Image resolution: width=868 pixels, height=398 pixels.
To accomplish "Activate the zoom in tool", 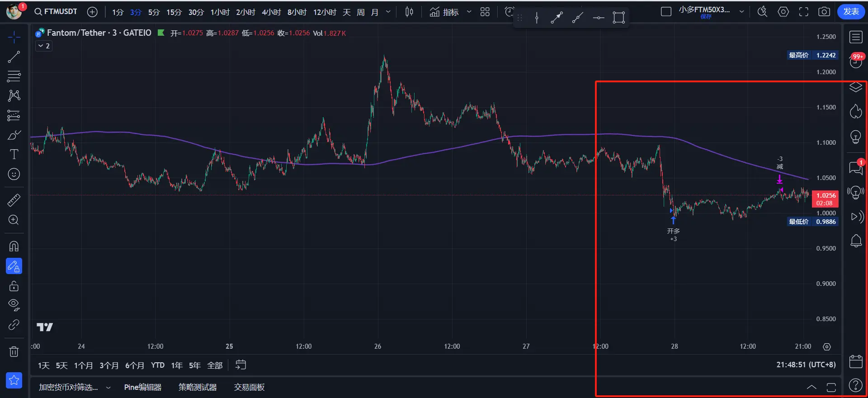I will click(x=14, y=220).
